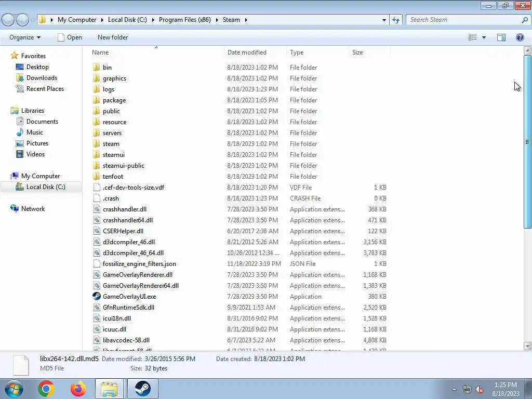Click the GameOverlayUI.exe Steam icon
This screenshot has width=532, height=399.
tap(96, 296)
